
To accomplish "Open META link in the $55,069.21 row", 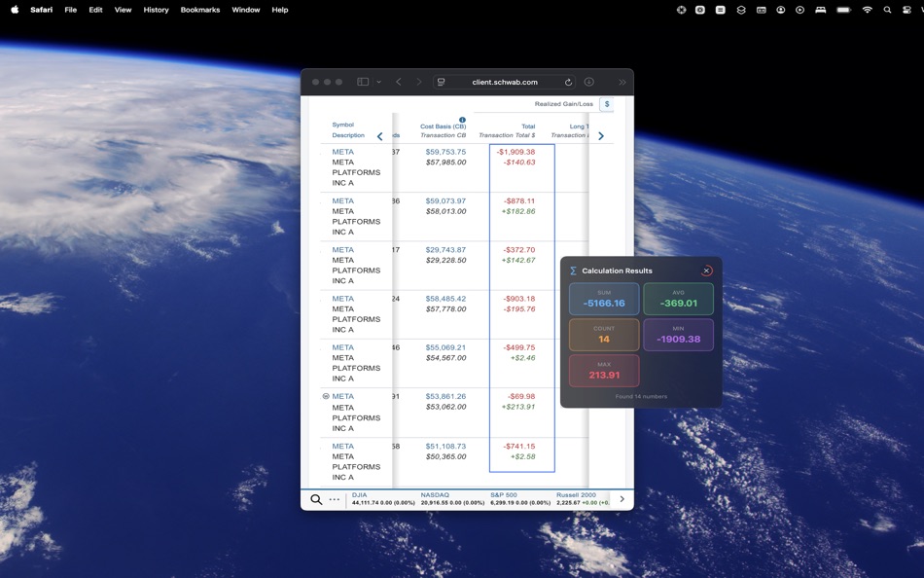I will (343, 347).
